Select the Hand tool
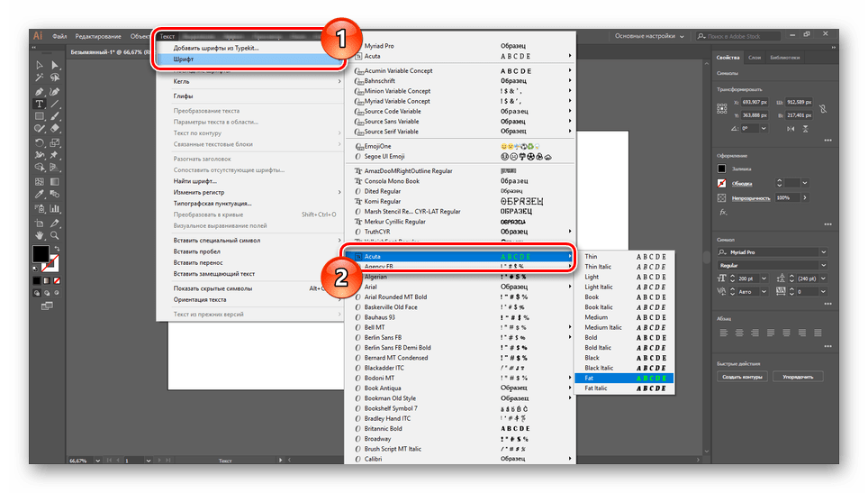Screen dimensions: 868x493 (40, 235)
